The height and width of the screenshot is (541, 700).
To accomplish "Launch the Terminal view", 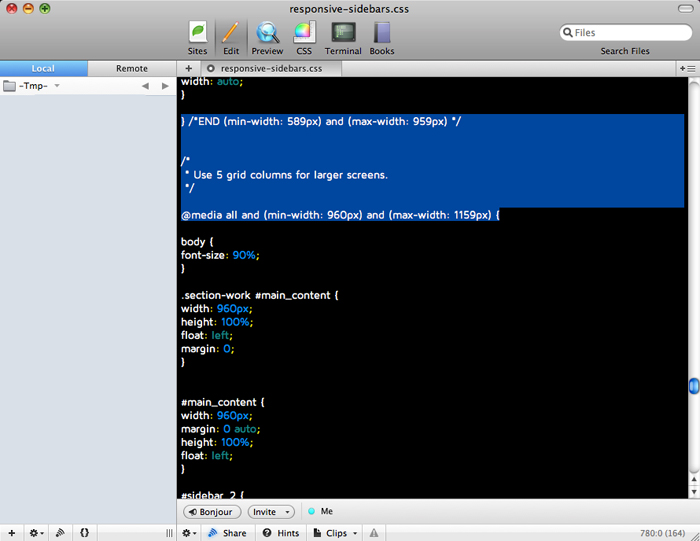I will click(x=343, y=38).
